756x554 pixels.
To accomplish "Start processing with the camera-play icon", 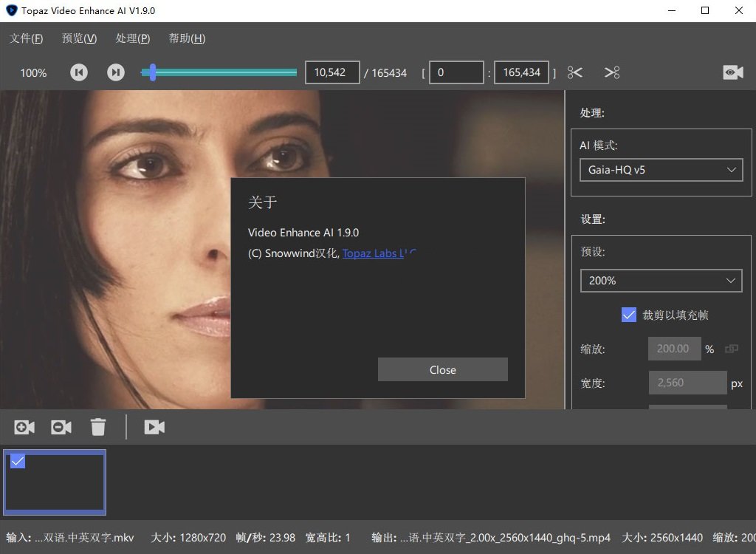I will (x=154, y=427).
